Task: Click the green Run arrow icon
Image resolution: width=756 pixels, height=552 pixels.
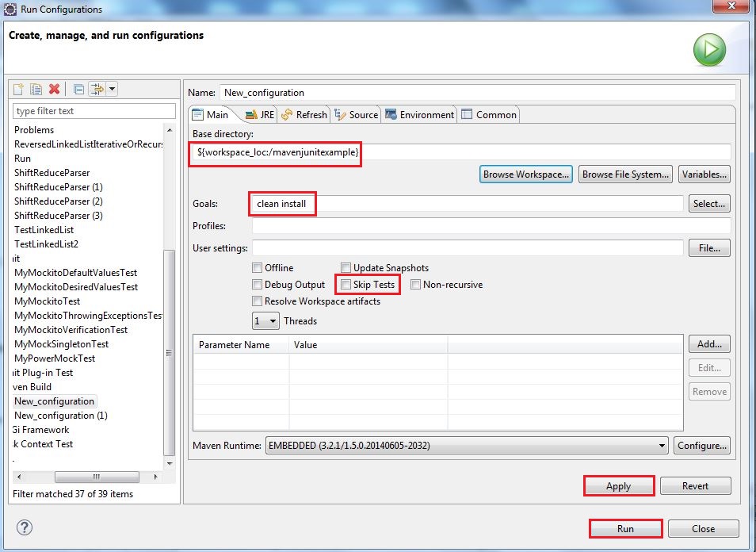Action: 709,51
